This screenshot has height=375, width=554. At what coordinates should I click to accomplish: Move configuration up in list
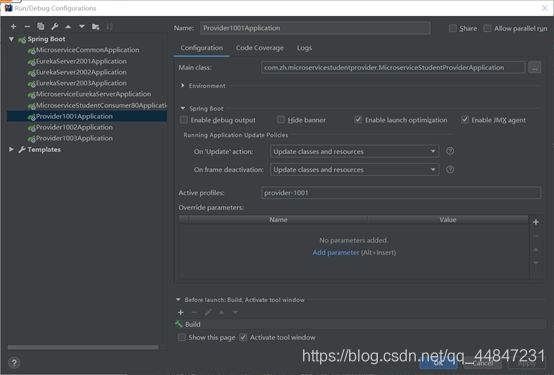point(68,27)
